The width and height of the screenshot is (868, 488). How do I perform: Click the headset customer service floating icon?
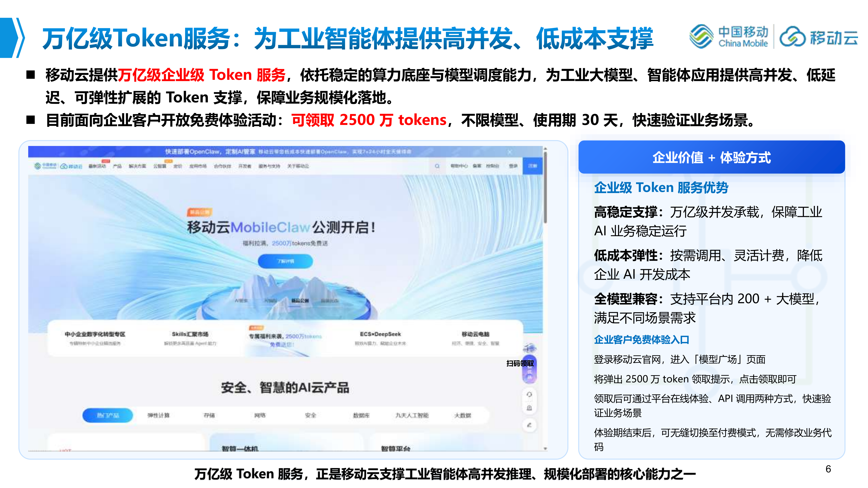pos(529,394)
